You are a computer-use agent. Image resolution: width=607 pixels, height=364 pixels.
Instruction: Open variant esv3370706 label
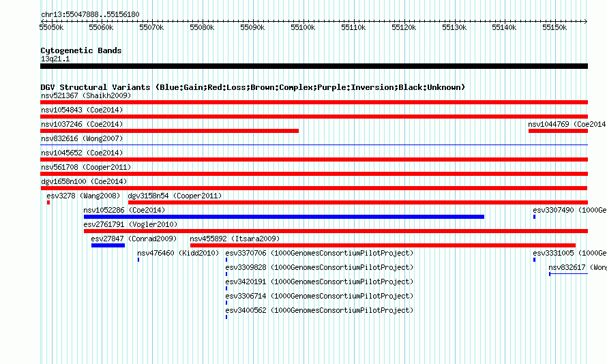[319, 253]
